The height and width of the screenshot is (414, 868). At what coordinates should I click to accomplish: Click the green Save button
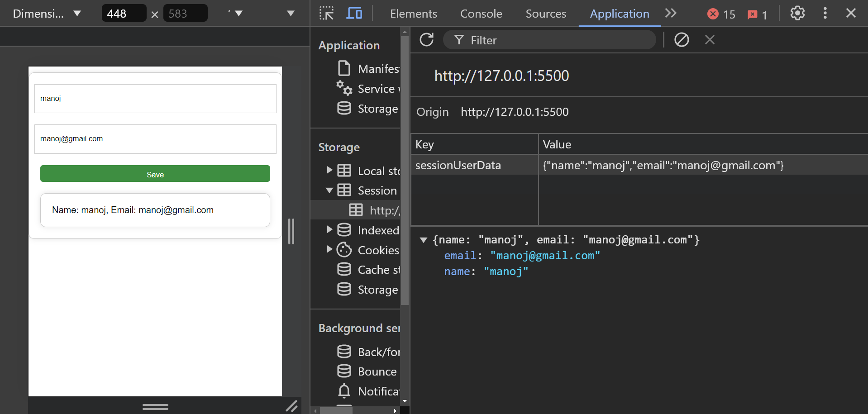(155, 174)
